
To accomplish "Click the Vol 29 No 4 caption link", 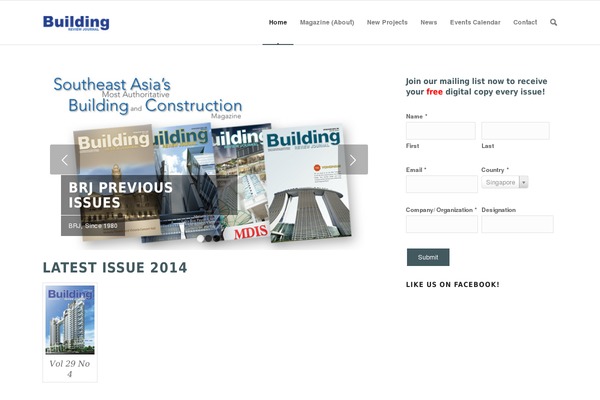I will click(70, 369).
